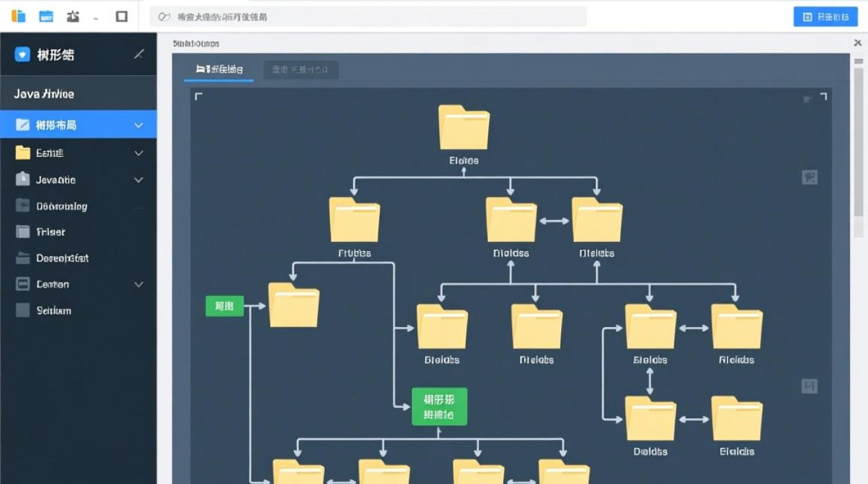Image resolution: width=868 pixels, height=484 pixels.
Task: Select the clipboard icon in the top toolbar
Action: tap(18, 16)
